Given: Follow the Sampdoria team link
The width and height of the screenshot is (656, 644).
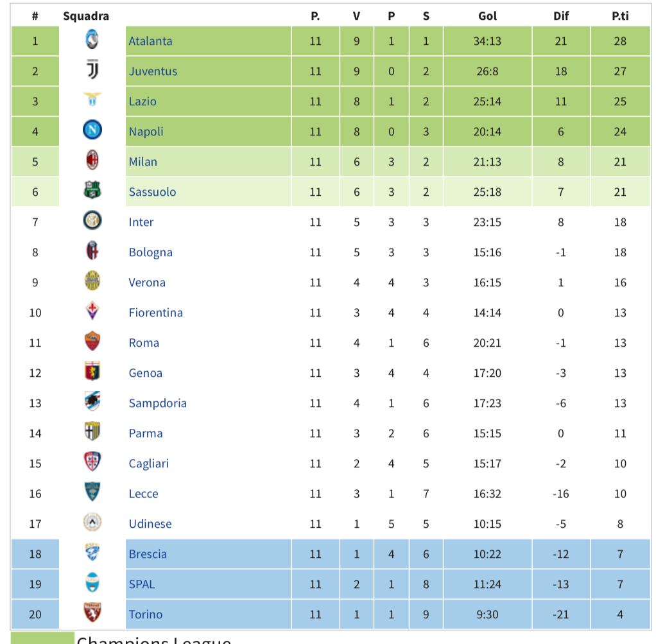Looking at the screenshot, I should [x=157, y=403].
